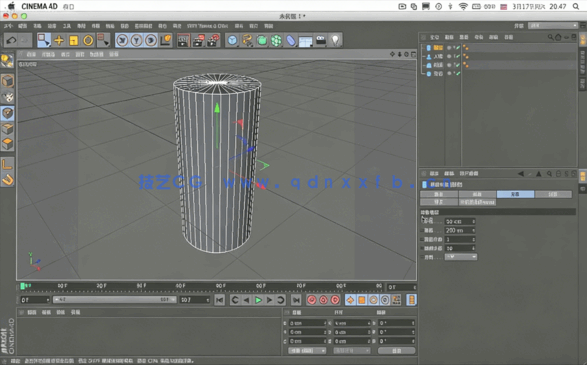The image size is (587, 365).
Task: Open the orientation dropdown in cylinder attributes
Action: 460,257
